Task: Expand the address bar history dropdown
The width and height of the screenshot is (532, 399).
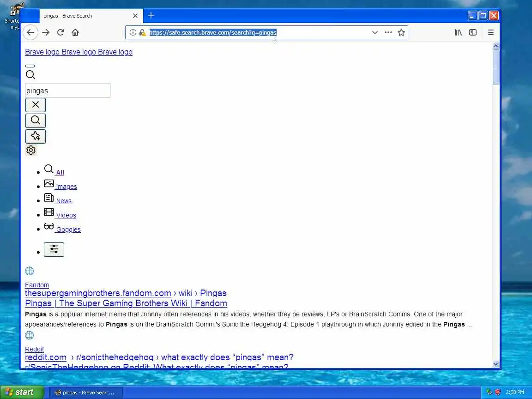Action: pyautogui.click(x=375, y=33)
